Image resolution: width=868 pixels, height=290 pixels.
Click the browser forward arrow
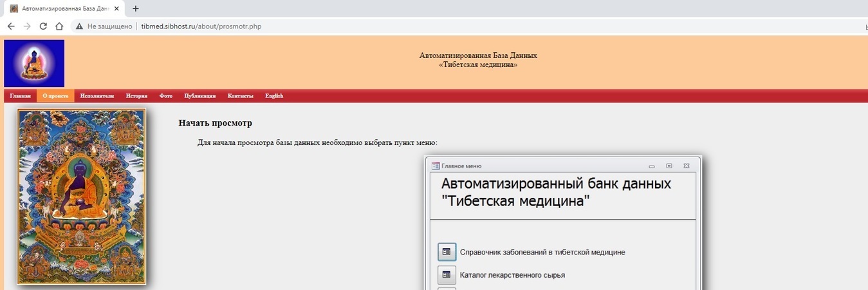(x=27, y=26)
